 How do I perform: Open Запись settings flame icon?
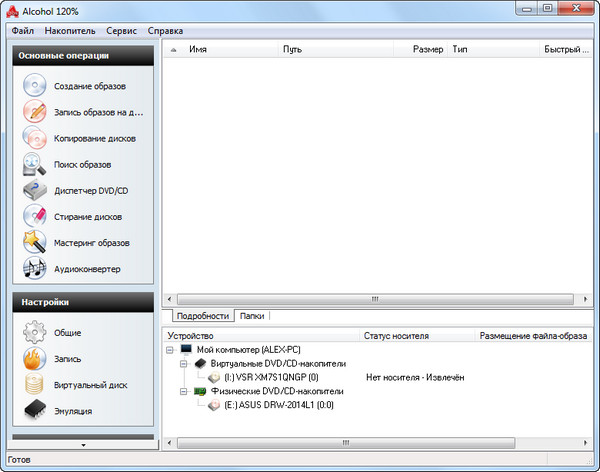(x=35, y=358)
